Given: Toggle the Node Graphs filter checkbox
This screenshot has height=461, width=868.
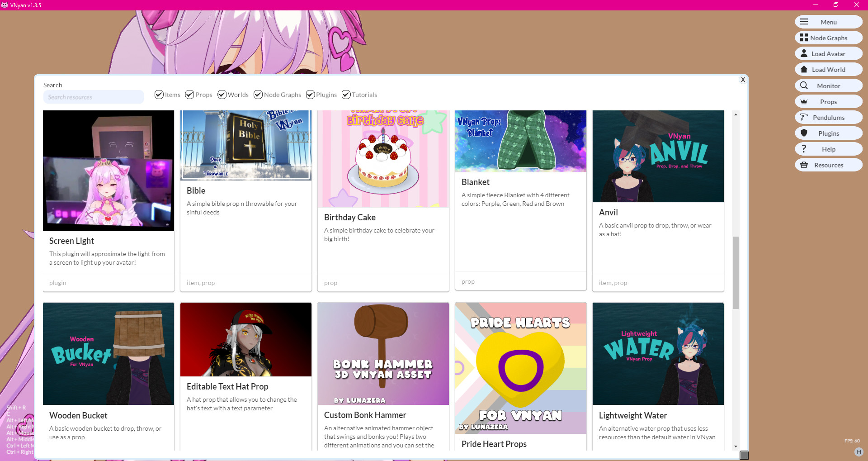Looking at the screenshot, I should (258, 95).
